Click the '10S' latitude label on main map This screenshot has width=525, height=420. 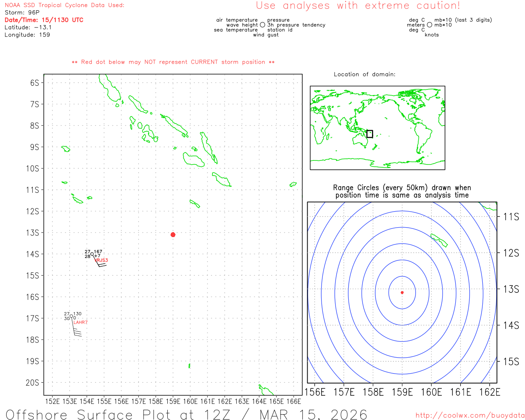pyautogui.click(x=32, y=169)
